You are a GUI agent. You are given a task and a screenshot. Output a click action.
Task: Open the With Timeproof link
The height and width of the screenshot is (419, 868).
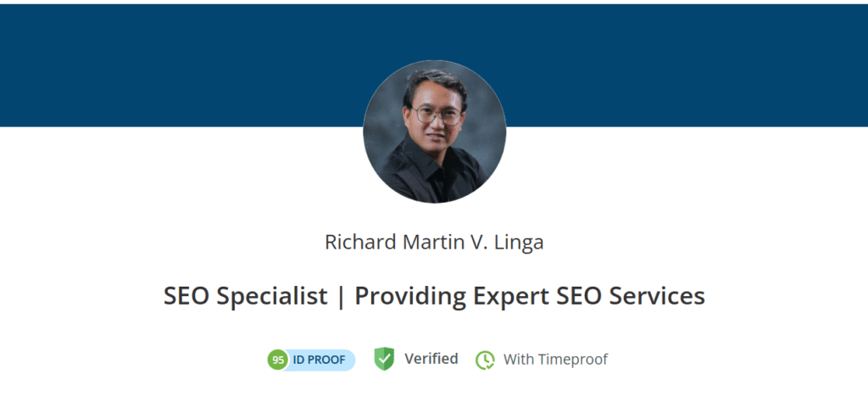pyautogui.click(x=555, y=360)
